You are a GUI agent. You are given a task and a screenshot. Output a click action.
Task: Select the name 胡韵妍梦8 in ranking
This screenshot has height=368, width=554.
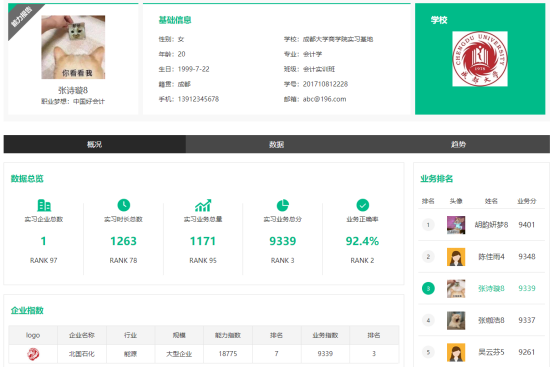pos(491,225)
